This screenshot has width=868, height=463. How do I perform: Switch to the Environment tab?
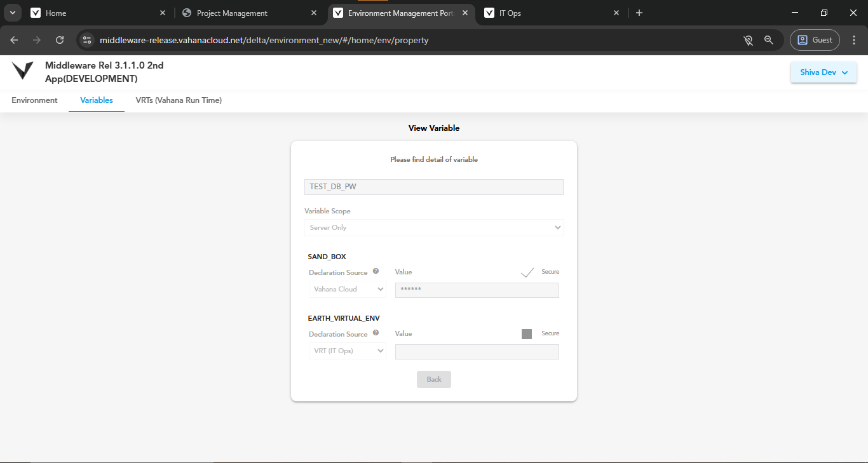click(34, 100)
